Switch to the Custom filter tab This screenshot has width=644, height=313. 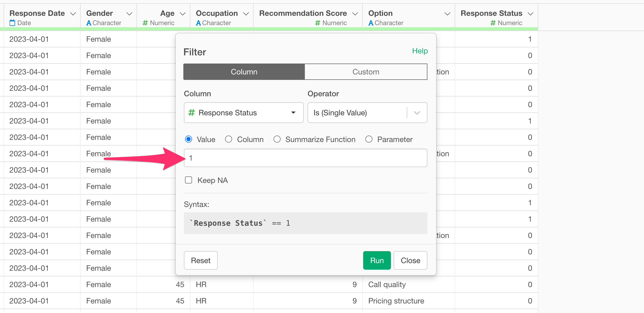366,72
